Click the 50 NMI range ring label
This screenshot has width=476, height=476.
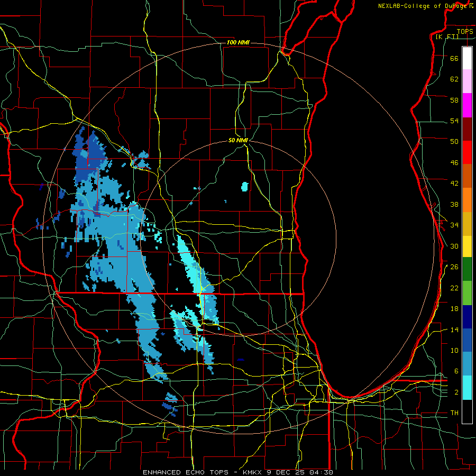(x=238, y=140)
